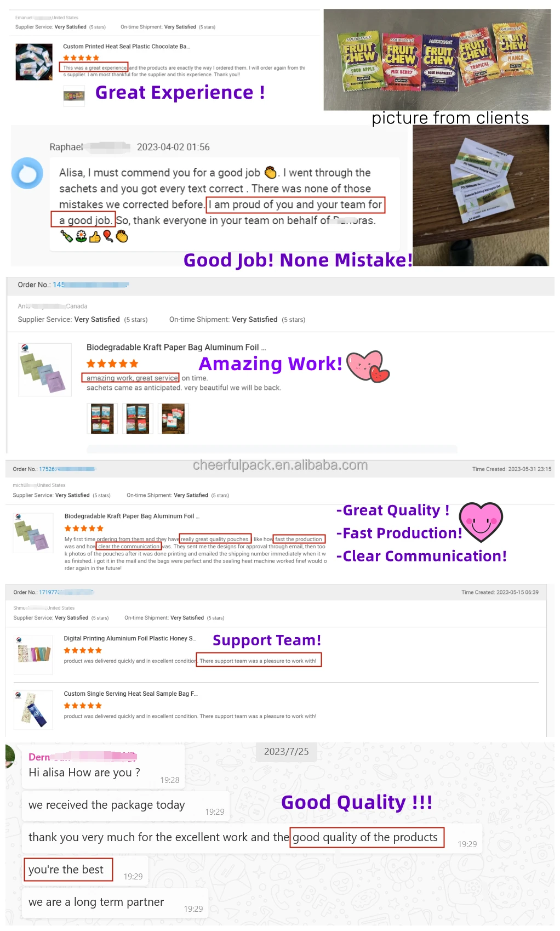Open the Custom Printed Heat Seal Plastic Chocolate link
The height and width of the screenshot is (931, 560).
126,47
